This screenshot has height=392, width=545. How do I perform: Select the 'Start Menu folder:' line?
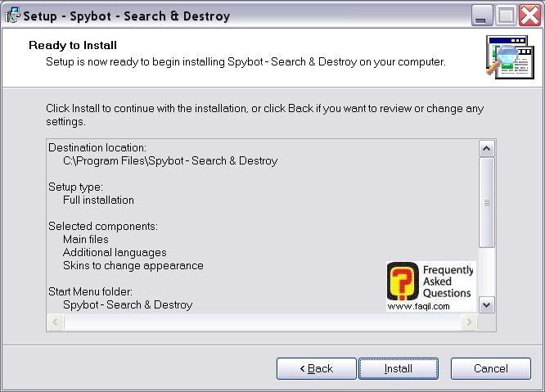point(90,291)
